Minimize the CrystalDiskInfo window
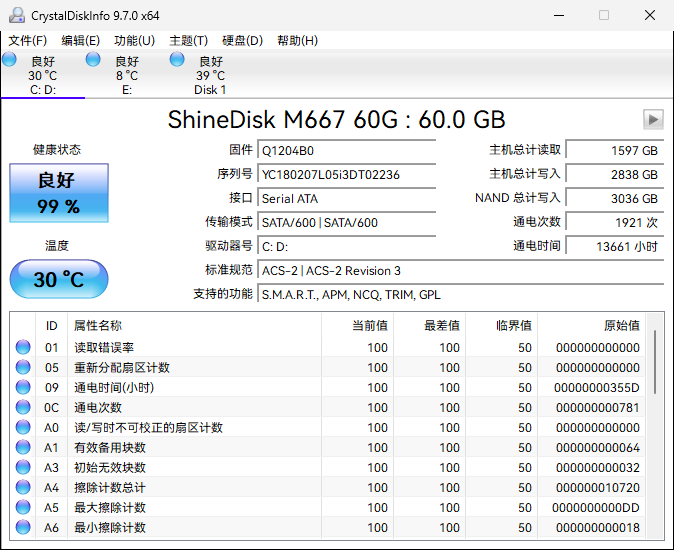 point(559,15)
